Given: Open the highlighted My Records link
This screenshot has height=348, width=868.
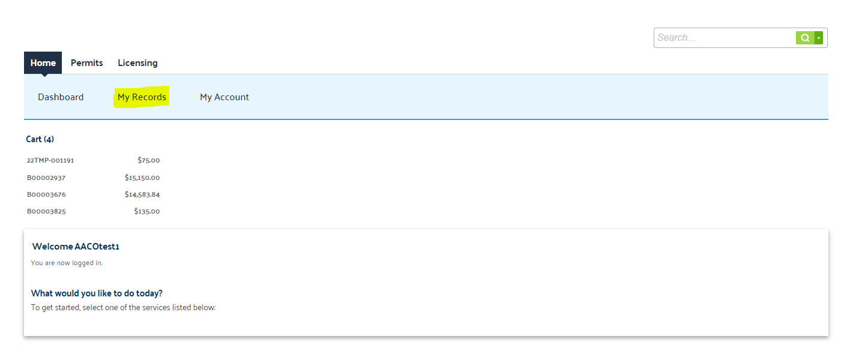Looking at the screenshot, I should [142, 97].
